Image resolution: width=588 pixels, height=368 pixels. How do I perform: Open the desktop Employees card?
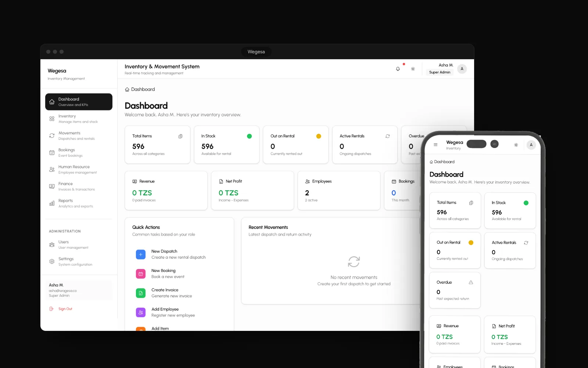(339, 191)
